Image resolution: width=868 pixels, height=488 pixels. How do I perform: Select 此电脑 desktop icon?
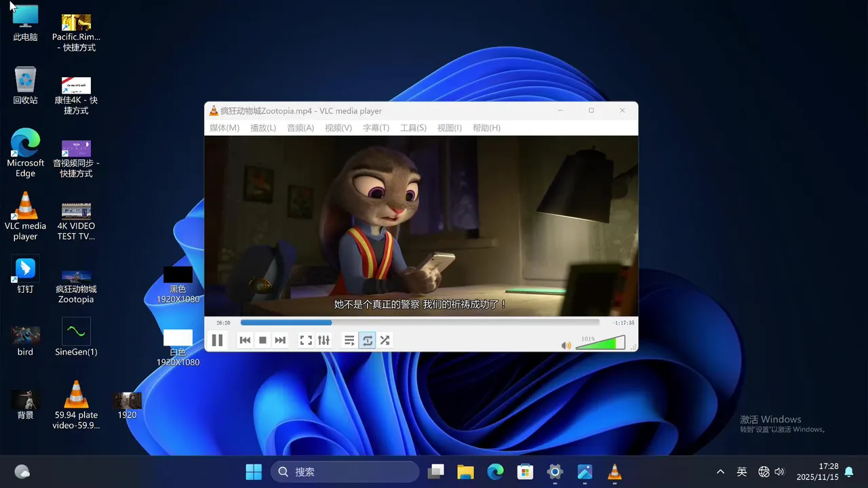tap(25, 23)
